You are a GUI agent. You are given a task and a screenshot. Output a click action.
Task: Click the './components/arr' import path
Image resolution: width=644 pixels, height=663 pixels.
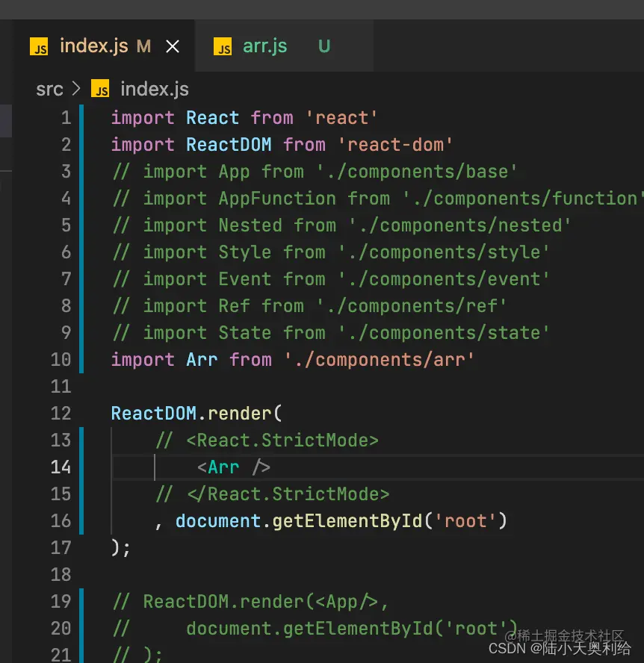379,360
